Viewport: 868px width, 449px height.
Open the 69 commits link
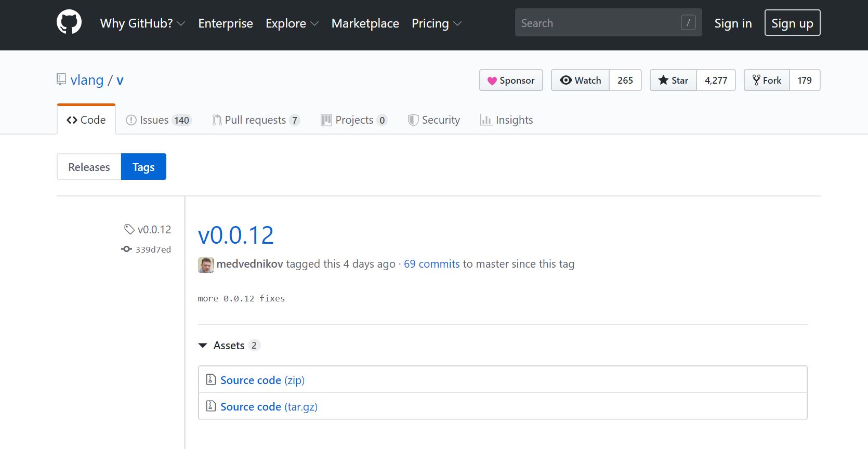(x=431, y=264)
